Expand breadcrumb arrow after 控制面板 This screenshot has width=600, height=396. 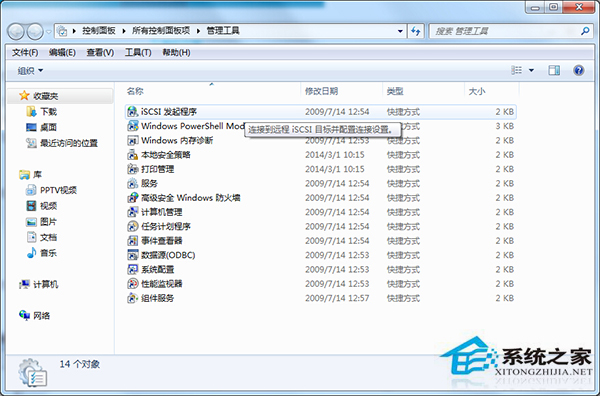[124, 31]
